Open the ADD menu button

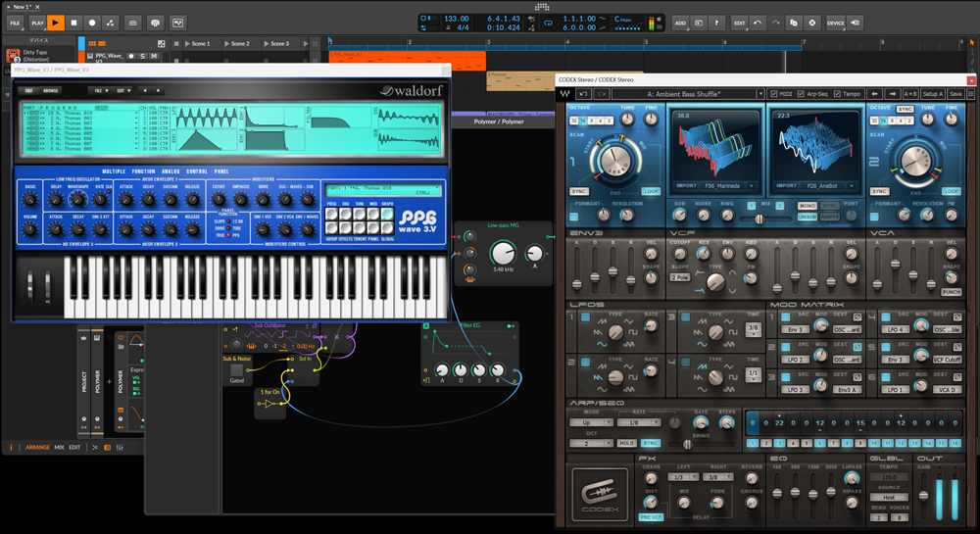click(x=681, y=24)
